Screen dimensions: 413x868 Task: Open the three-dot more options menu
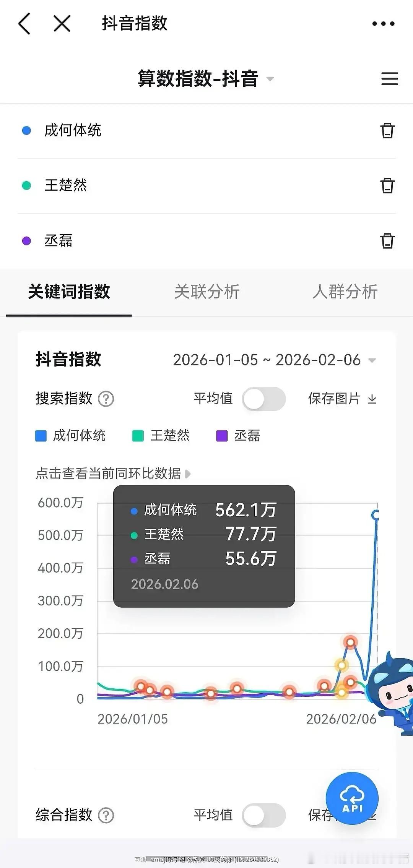tap(383, 24)
